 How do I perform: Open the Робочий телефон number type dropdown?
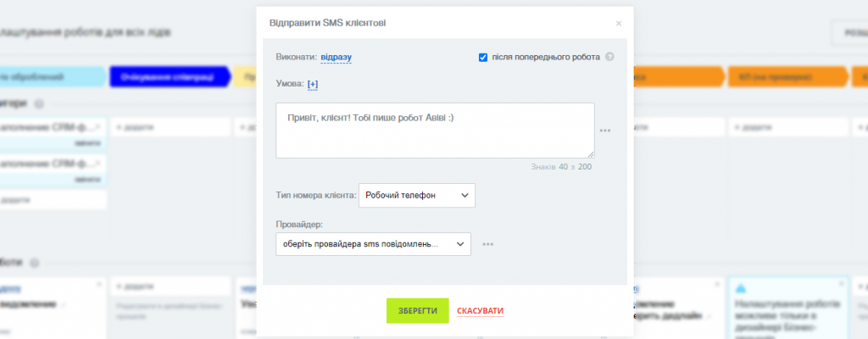(417, 196)
